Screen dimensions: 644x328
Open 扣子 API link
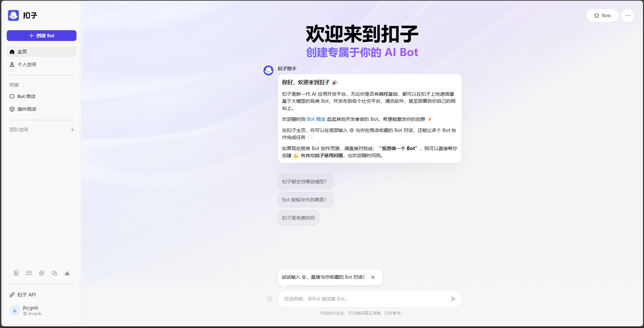point(42,295)
